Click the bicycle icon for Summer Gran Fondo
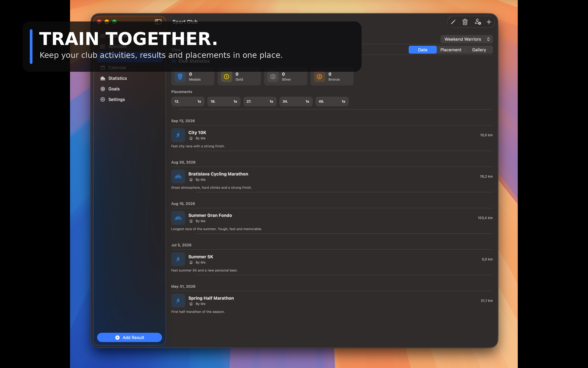The width and height of the screenshot is (588, 368). (178, 218)
